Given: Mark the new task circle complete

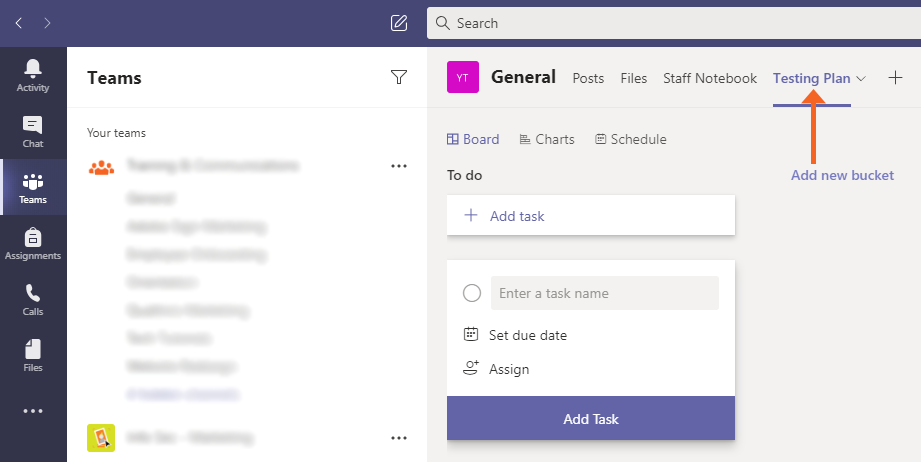Looking at the screenshot, I should point(472,293).
